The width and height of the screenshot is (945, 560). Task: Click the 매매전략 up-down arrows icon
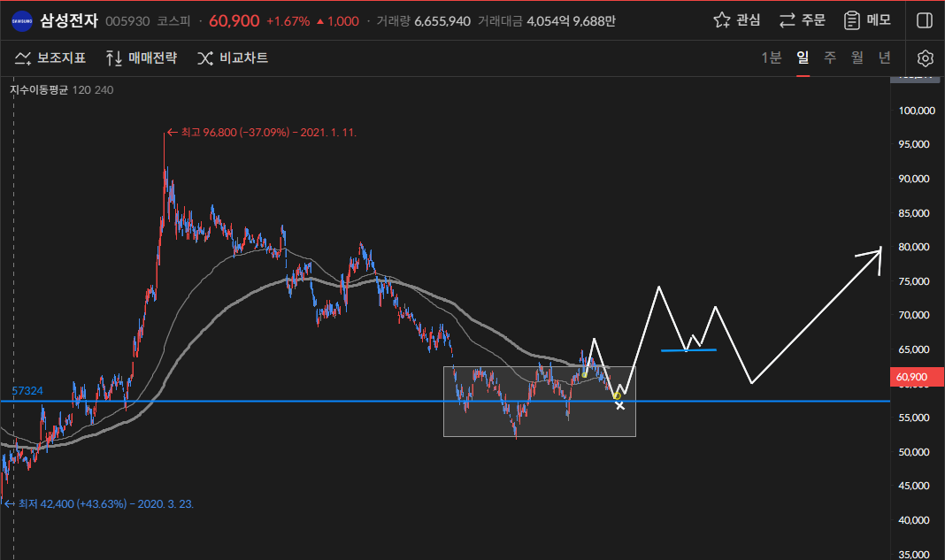point(114,58)
